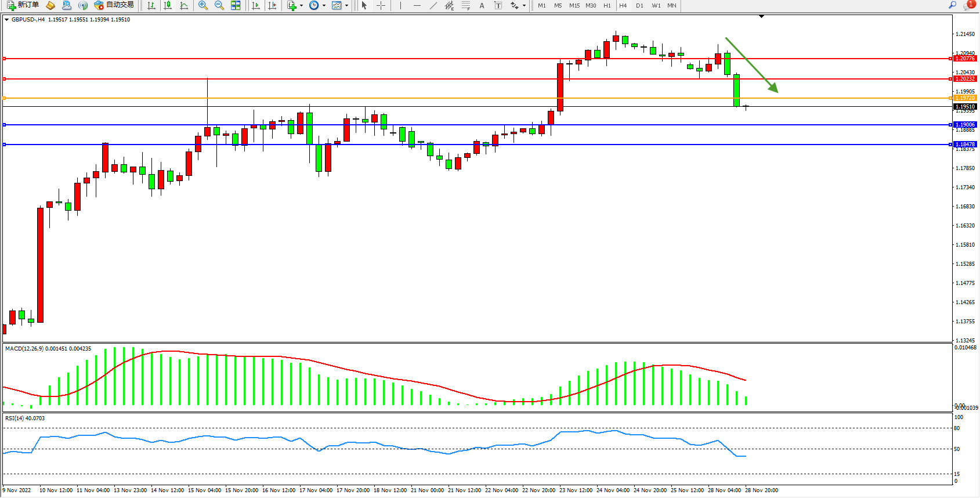This screenshot has height=498, width=980.
Task: Select the crosshair cursor tool
Action: (381, 5)
